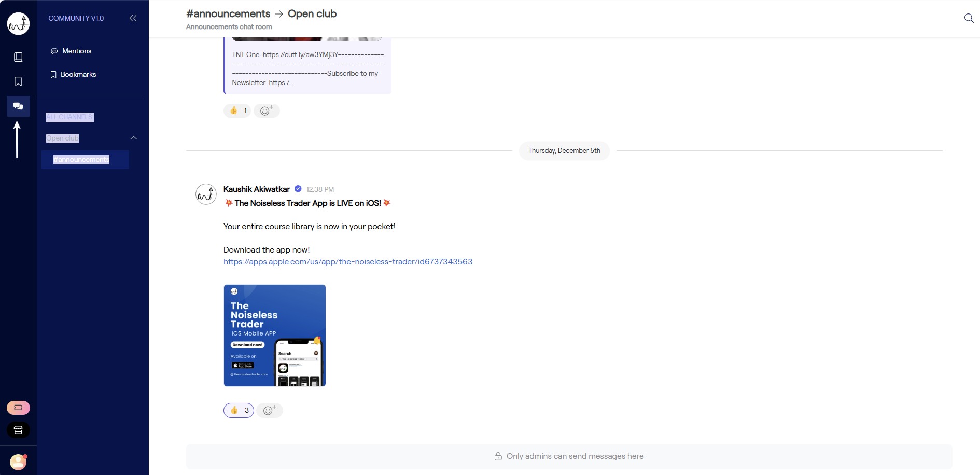Add reaction to the TNT One message
Viewport: 980px width, 475px height.
[267, 110]
